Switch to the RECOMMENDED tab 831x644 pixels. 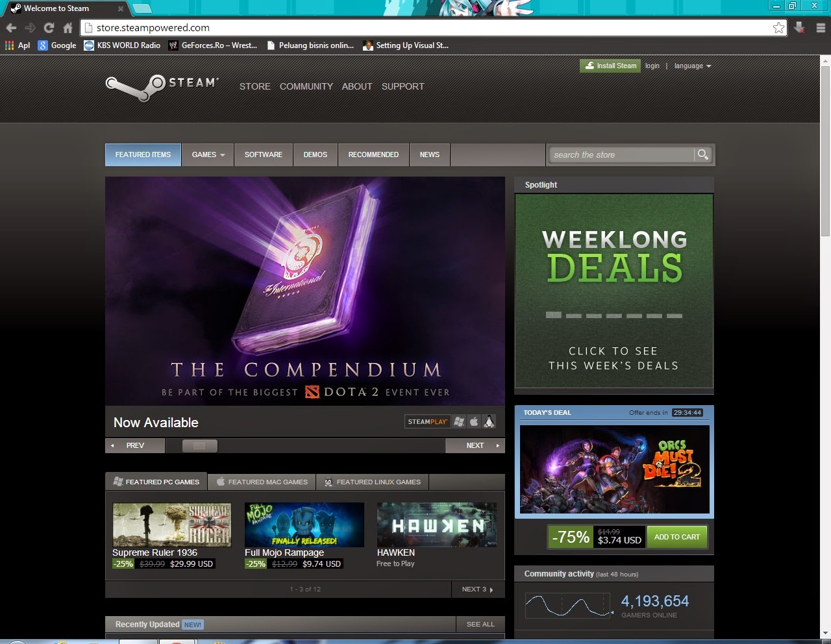point(373,155)
